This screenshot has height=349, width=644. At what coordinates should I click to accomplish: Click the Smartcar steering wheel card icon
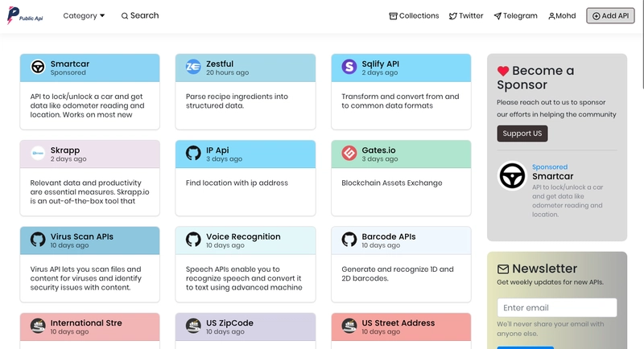pyautogui.click(x=38, y=67)
